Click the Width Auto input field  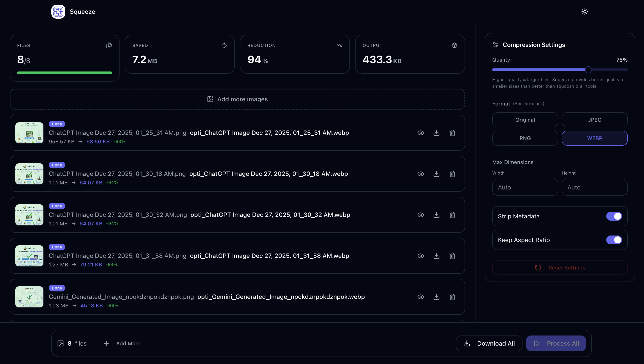525,187
